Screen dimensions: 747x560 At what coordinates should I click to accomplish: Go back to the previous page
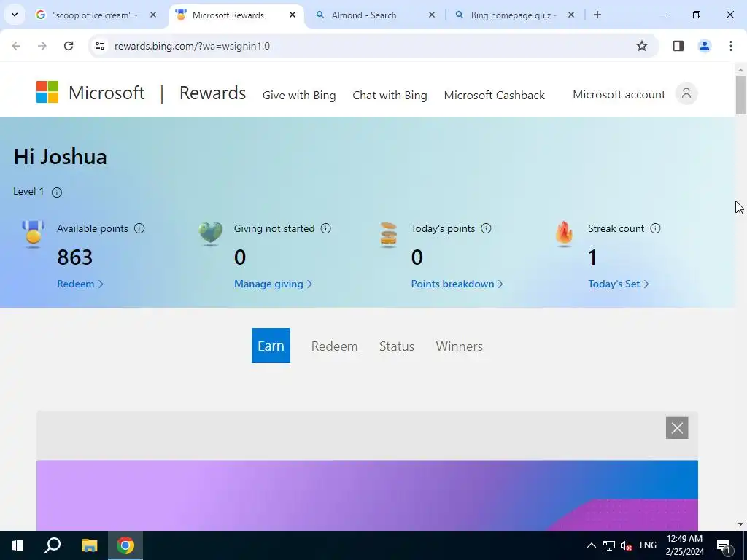pyautogui.click(x=16, y=46)
